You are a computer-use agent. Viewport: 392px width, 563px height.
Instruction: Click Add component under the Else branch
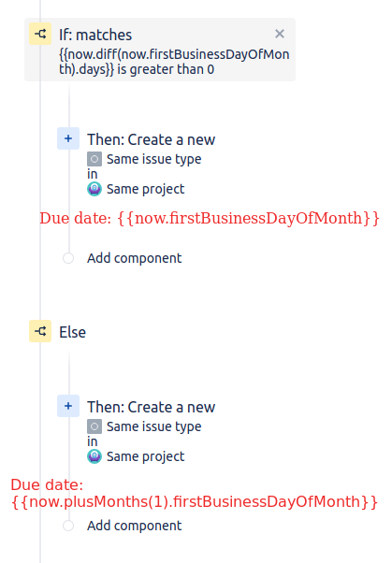point(135,526)
